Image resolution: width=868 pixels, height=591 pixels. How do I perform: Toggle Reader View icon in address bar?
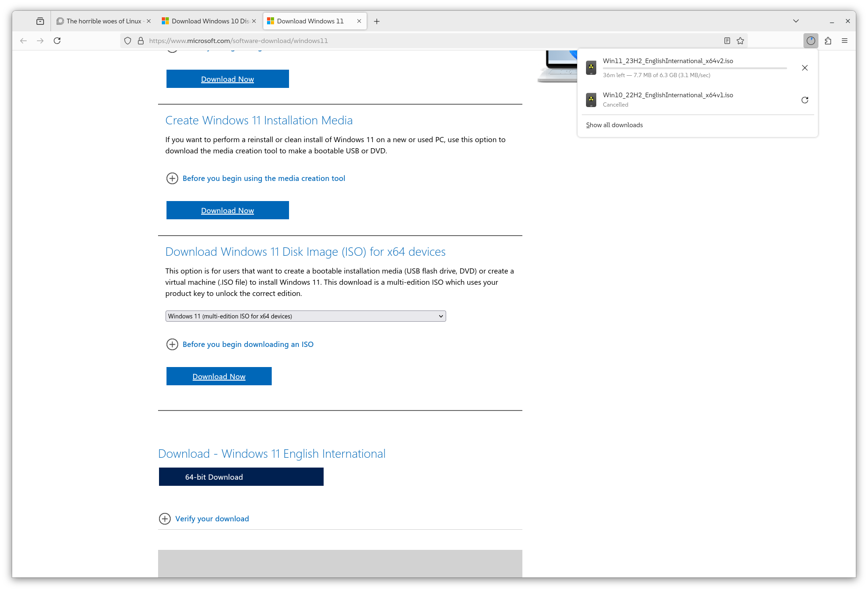[x=727, y=41]
